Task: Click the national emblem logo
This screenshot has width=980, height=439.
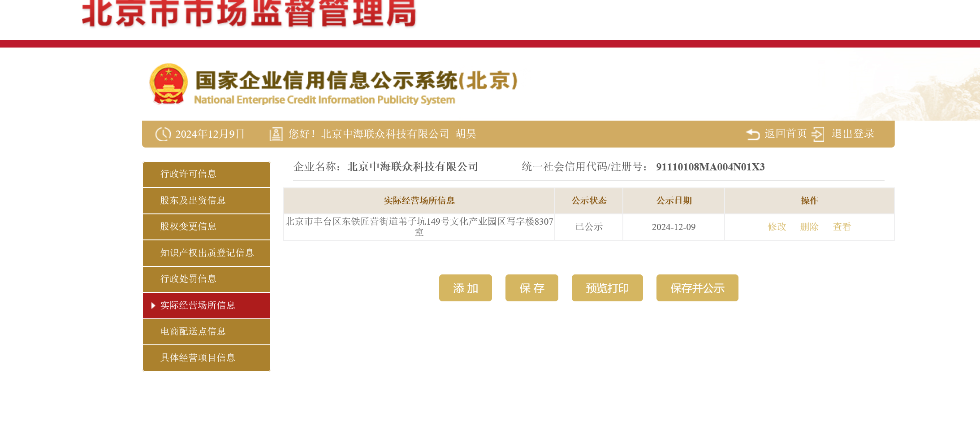Action: click(x=168, y=84)
